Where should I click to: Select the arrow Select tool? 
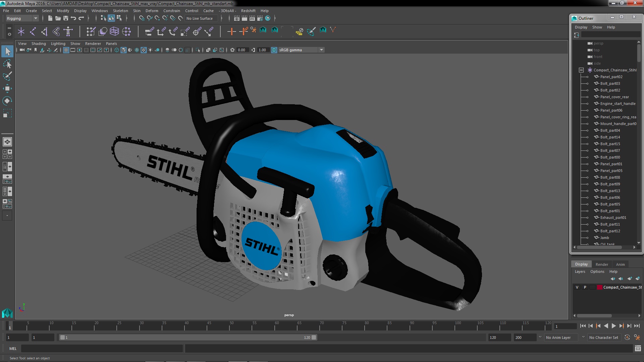[7, 51]
